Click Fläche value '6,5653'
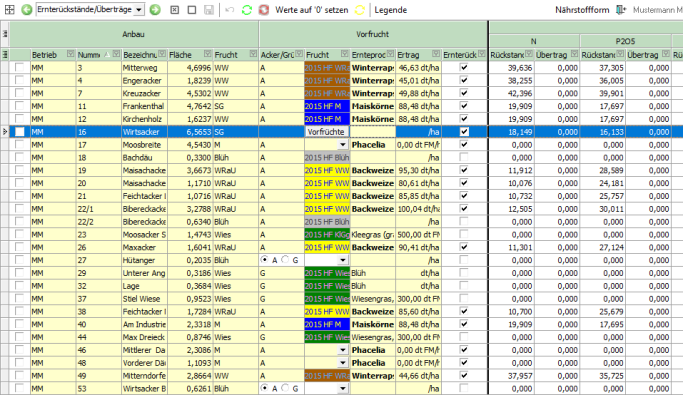This screenshot has height=395, width=683. (190, 132)
